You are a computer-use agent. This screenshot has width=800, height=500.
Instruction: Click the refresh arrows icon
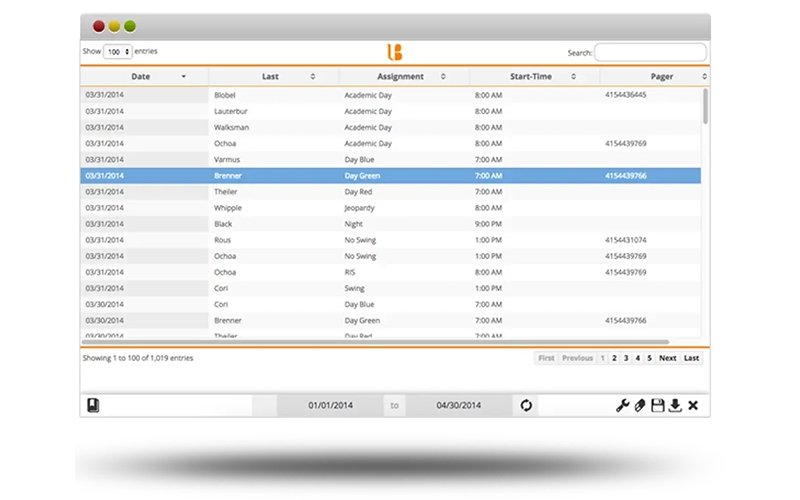[527, 405]
